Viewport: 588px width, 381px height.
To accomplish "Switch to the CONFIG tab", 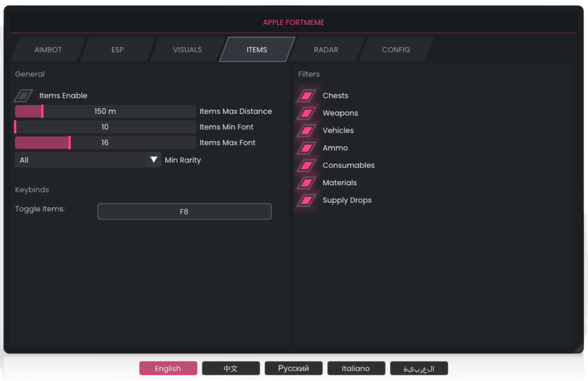I will click(396, 50).
